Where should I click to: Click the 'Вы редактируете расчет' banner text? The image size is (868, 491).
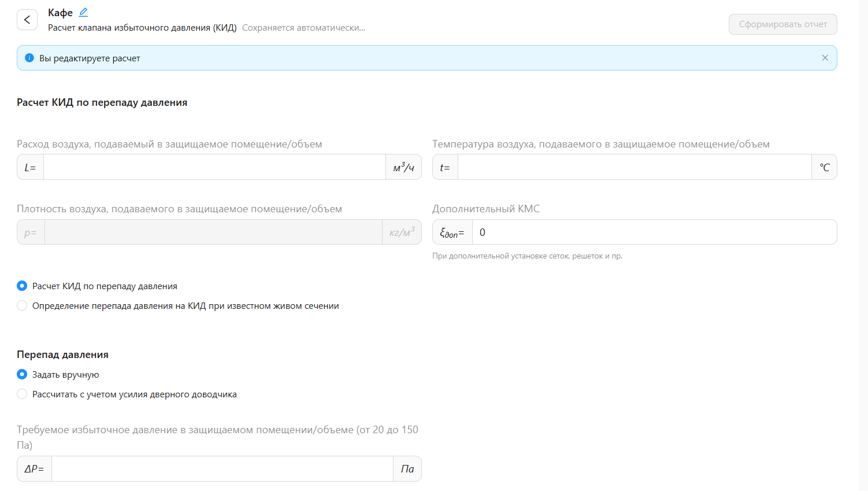[x=90, y=58]
